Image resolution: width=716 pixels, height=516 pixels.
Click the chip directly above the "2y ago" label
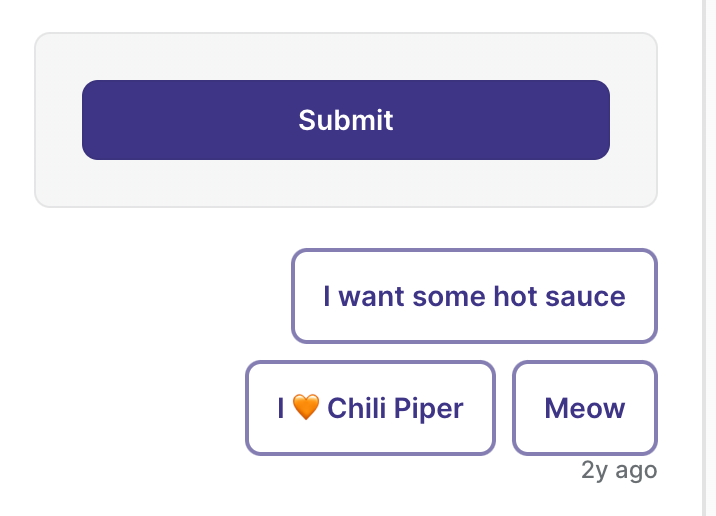tap(585, 408)
